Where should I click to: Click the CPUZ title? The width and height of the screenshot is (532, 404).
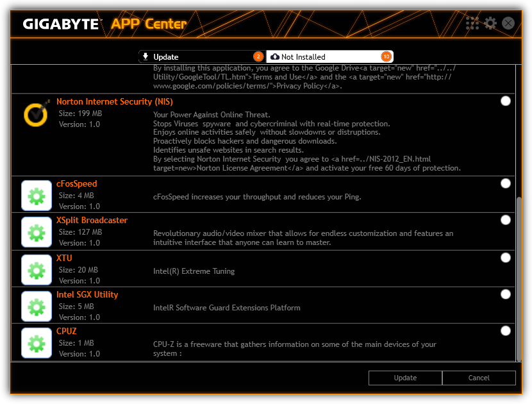pos(67,331)
